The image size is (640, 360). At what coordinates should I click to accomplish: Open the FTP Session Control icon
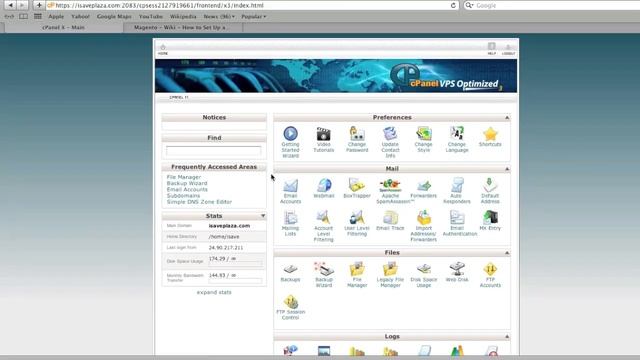pyautogui.click(x=290, y=302)
